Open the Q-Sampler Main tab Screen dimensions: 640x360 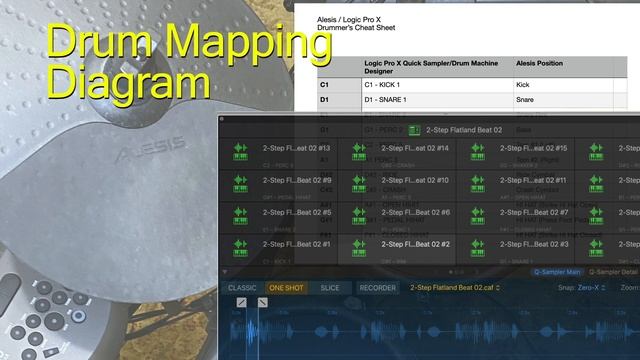click(x=557, y=272)
